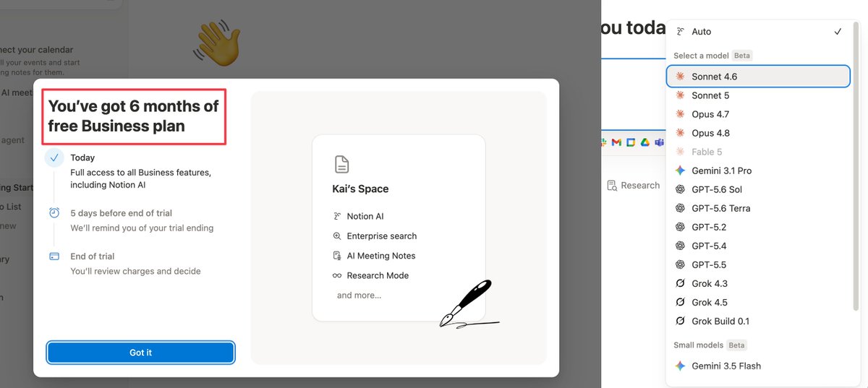Click the Research Mode glasses icon

337,275
